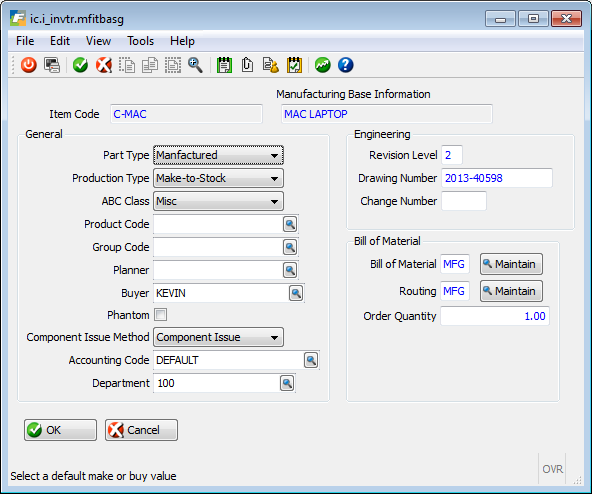
Task: Open the Edit menu
Action: pyautogui.click(x=60, y=41)
